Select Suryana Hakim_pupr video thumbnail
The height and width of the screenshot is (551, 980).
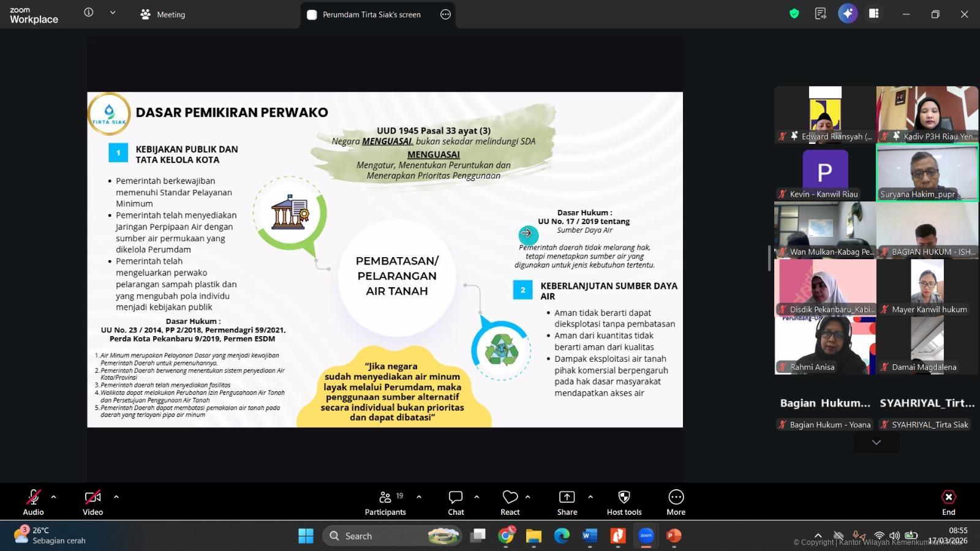(x=927, y=173)
